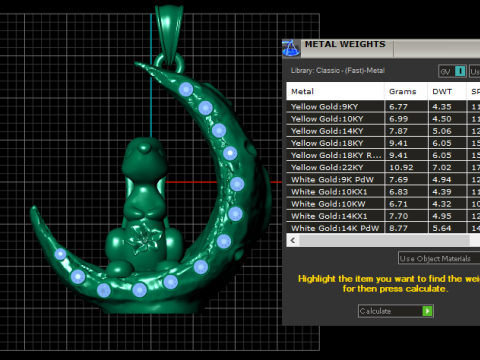This screenshot has width=480, height=360.
Task: Sort by the DWT column header
Action: tap(447, 91)
